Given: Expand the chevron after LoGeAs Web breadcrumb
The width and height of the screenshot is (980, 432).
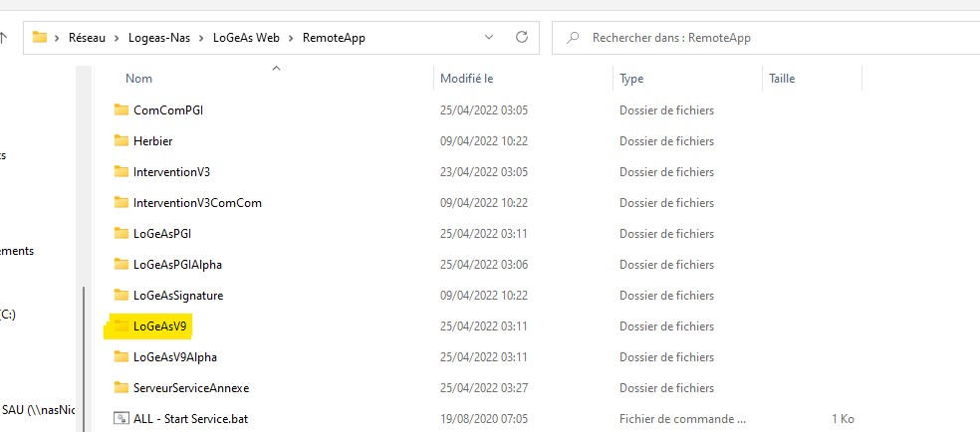Looking at the screenshot, I should (293, 38).
